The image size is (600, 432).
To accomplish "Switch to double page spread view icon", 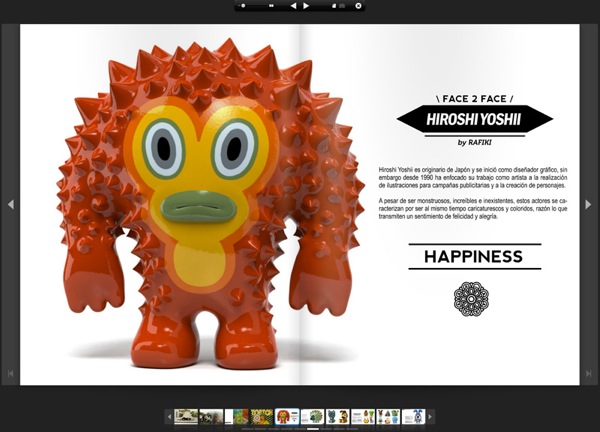I will pyautogui.click(x=342, y=6).
